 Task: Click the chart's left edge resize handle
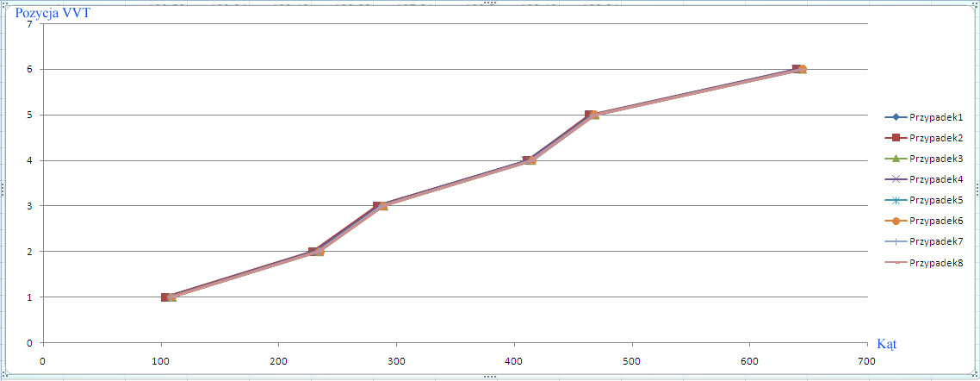coord(3,190)
